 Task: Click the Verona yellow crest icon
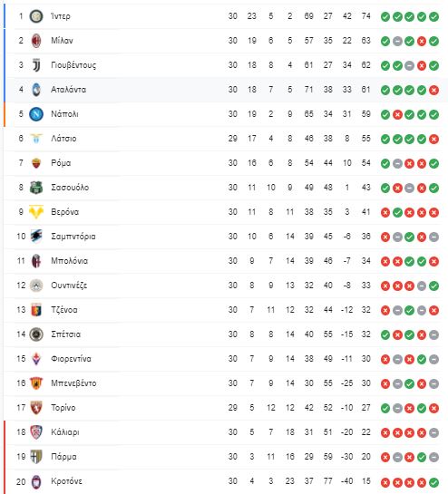click(36, 212)
